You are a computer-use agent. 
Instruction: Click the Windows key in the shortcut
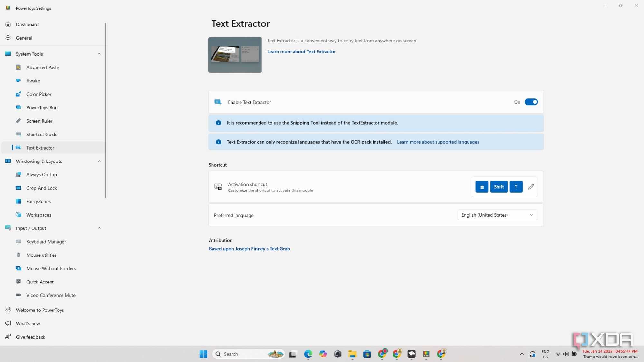[x=482, y=187]
